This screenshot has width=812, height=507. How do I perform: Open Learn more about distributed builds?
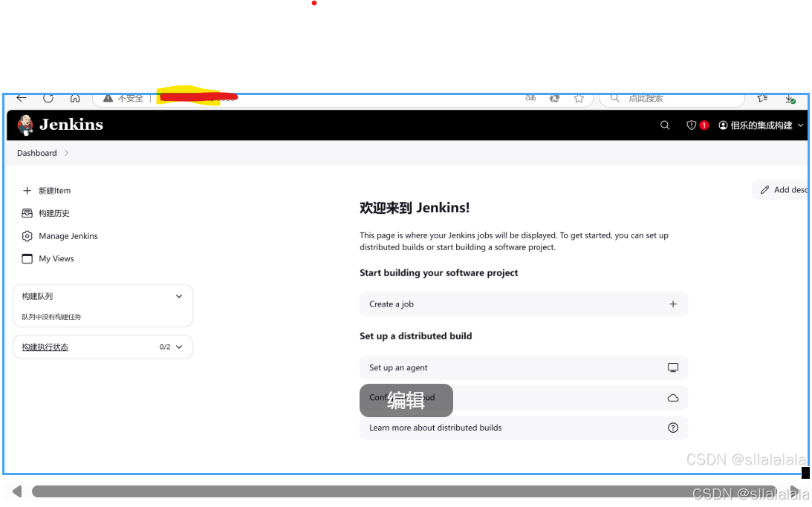[524, 428]
